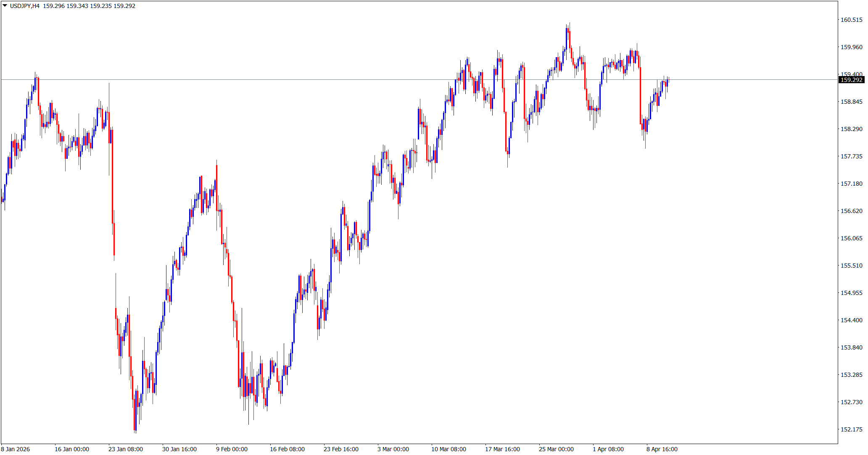Click the 155.510 price scale label
The width and height of the screenshot is (868, 455).
pos(851,266)
